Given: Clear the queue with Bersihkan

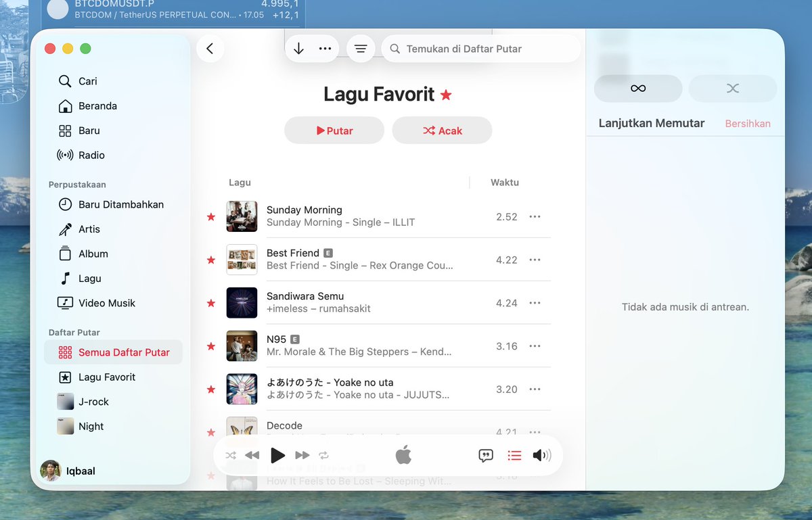Looking at the screenshot, I should (x=748, y=124).
